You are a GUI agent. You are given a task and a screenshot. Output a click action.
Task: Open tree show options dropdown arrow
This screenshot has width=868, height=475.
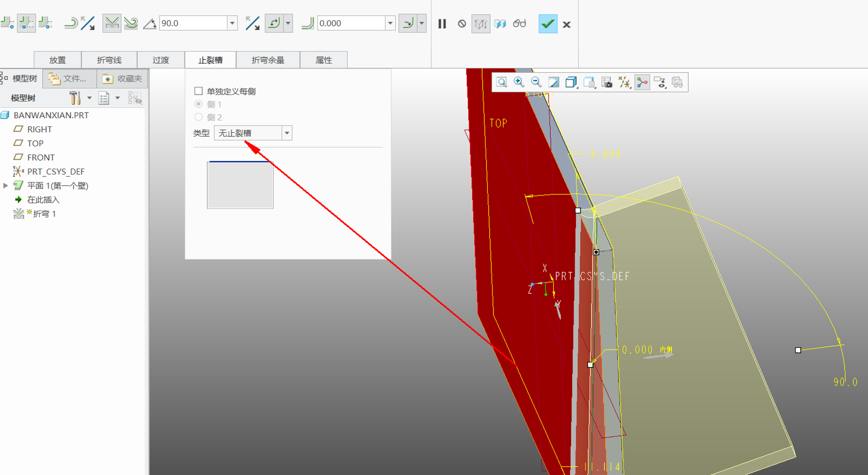click(118, 98)
